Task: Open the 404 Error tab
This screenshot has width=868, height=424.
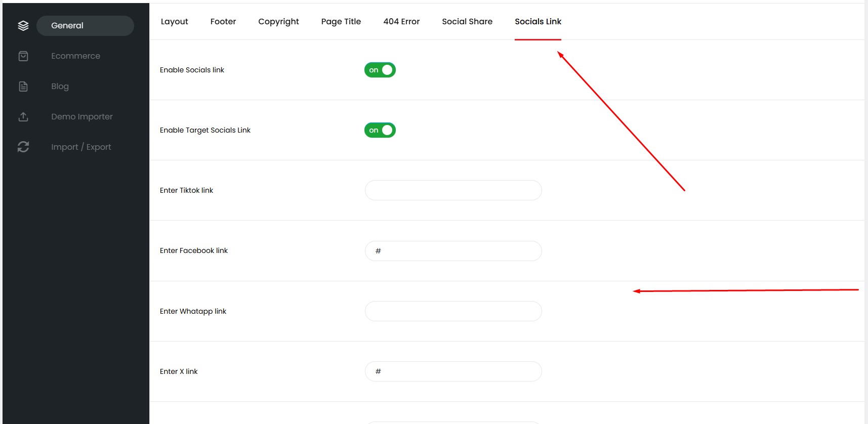Action: (x=401, y=22)
